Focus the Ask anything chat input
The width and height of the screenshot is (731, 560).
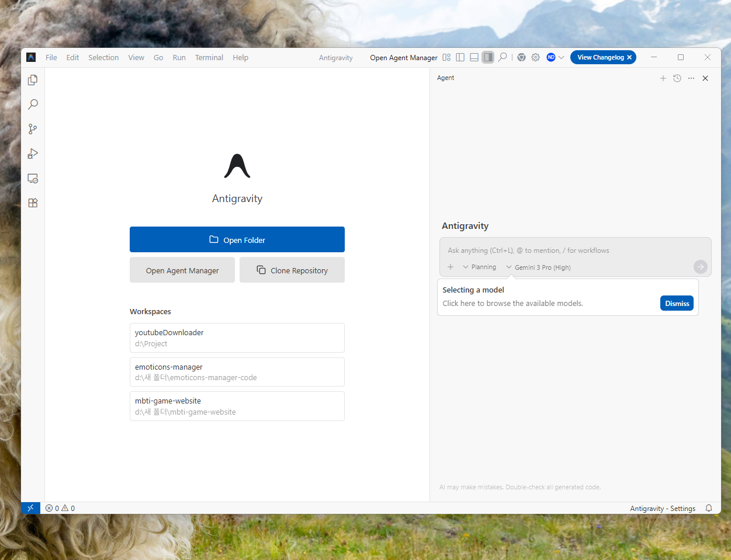(x=575, y=251)
